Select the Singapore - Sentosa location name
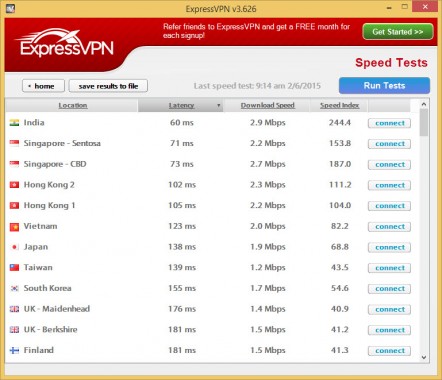This screenshot has height=380, width=442. [x=62, y=143]
